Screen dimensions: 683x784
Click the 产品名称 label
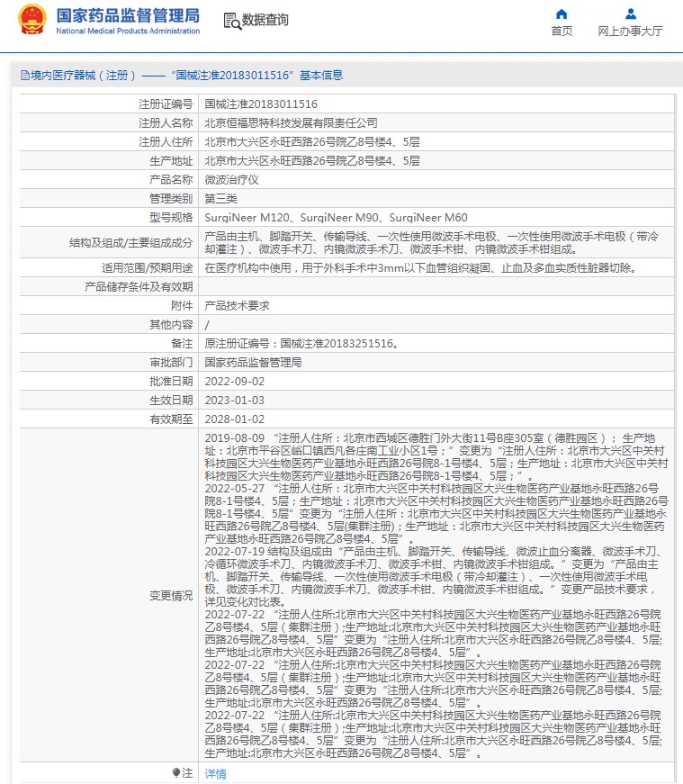coord(171,179)
